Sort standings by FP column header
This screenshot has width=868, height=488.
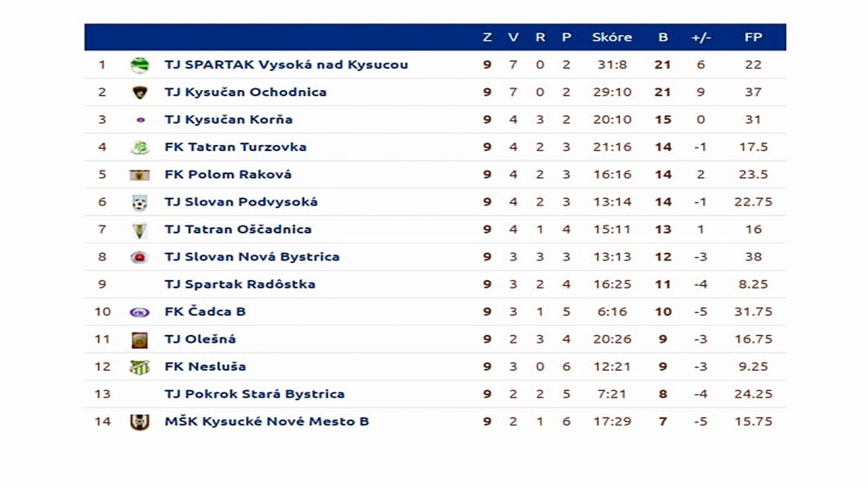tap(753, 37)
